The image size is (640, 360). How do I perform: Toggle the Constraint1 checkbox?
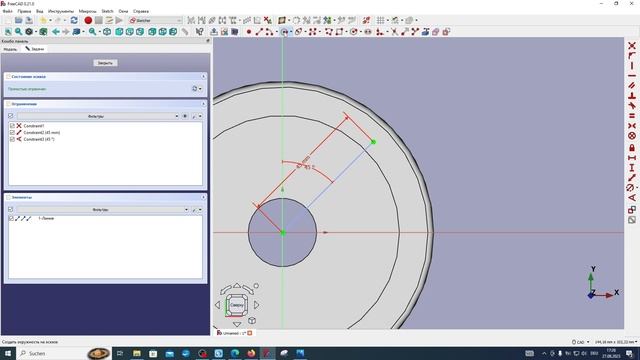[x=12, y=126]
